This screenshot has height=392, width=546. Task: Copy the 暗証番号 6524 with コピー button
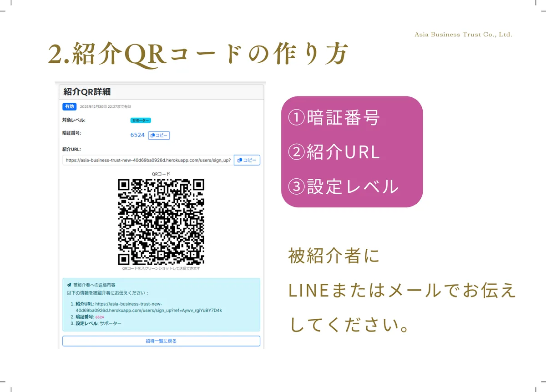click(x=159, y=135)
